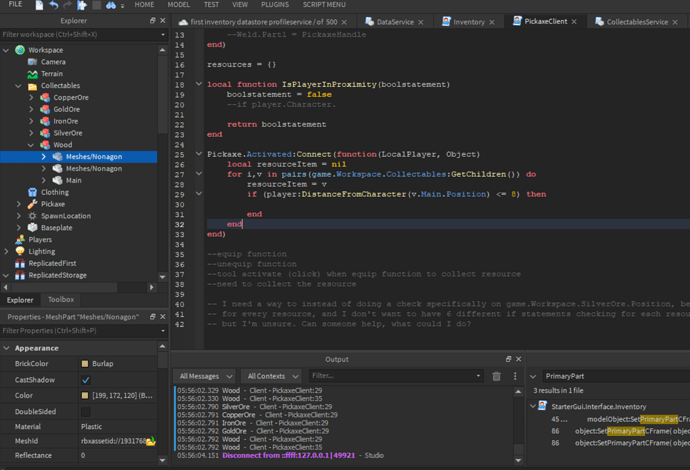This screenshot has width=690, height=470.
Task: Switch to the DataService script tab
Action: click(x=395, y=21)
